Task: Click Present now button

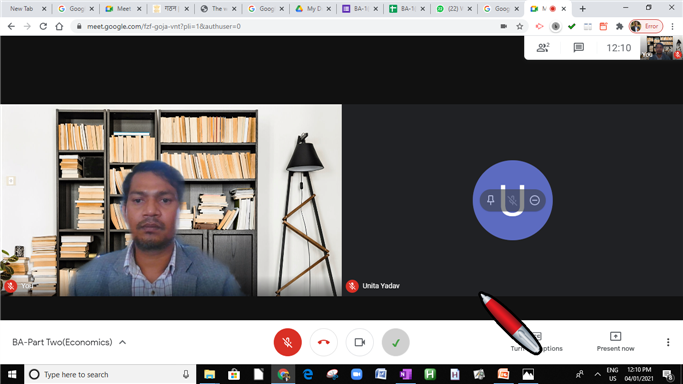Action: point(615,342)
